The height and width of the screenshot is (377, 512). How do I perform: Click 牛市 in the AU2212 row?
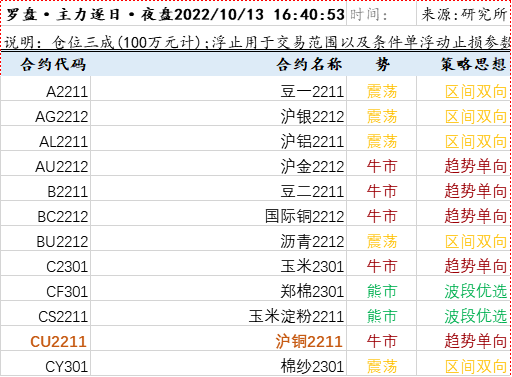click(x=382, y=166)
